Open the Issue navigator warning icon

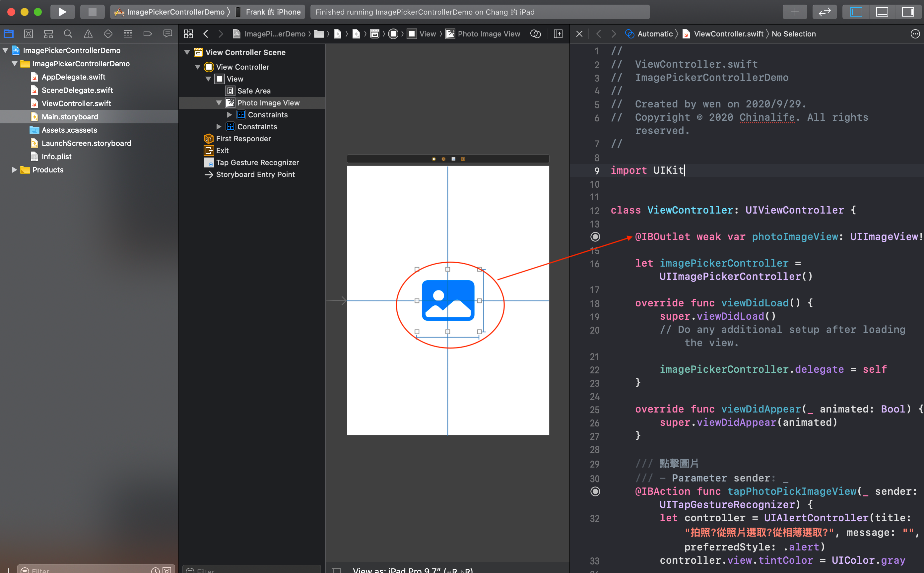[x=88, y=34]
